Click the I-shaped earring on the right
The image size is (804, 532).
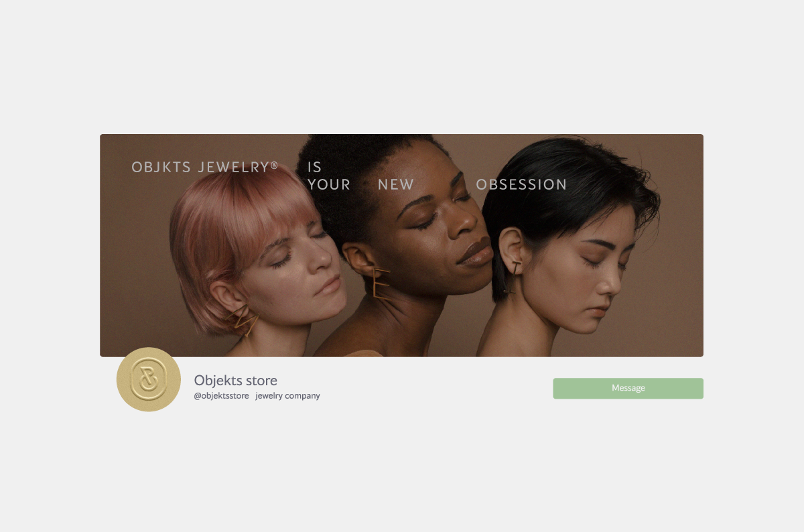point(513,278)
